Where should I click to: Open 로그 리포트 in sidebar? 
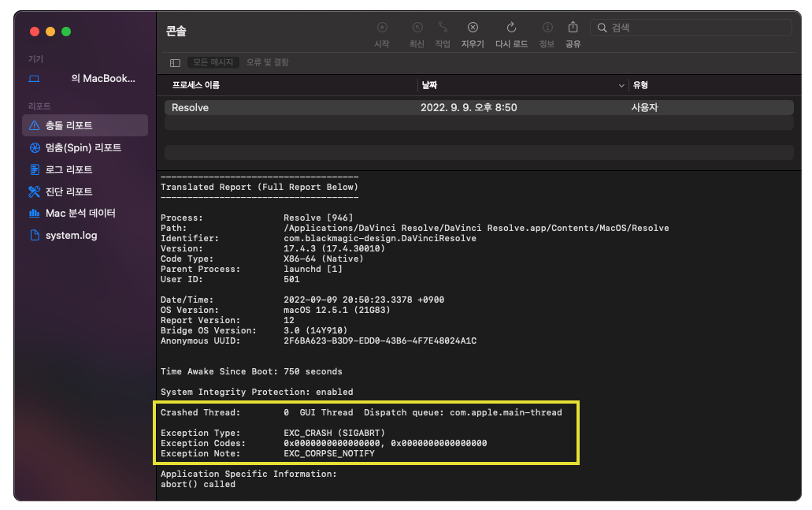(x=85, y=169)
